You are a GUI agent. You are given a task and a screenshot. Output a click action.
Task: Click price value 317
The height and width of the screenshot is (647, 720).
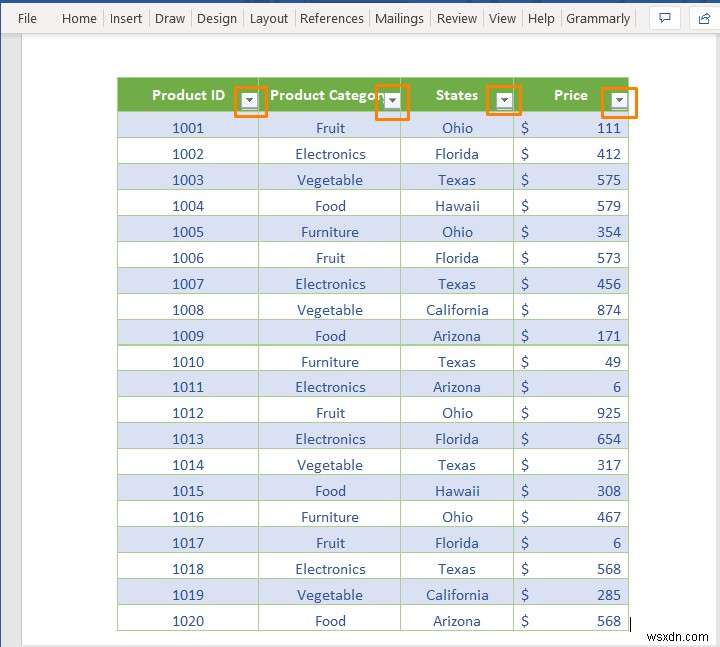609,465
